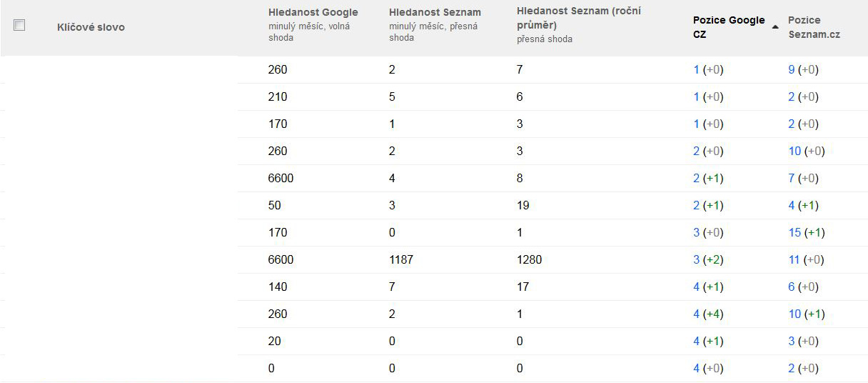
Task: Click Seznam position link 11
Action: click(x=794, y=260)
